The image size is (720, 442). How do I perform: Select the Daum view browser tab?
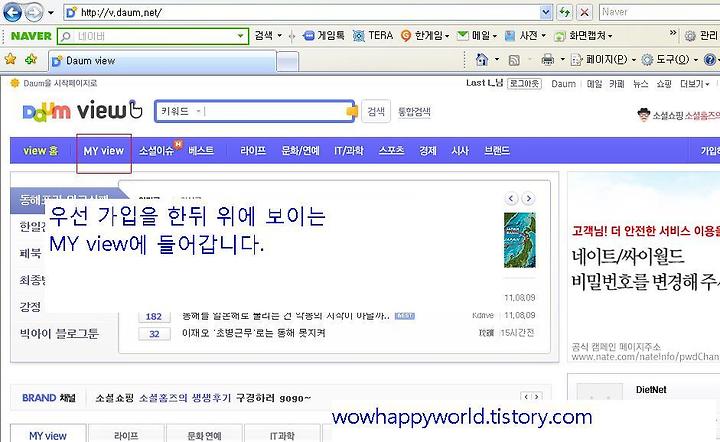point(162,61)
